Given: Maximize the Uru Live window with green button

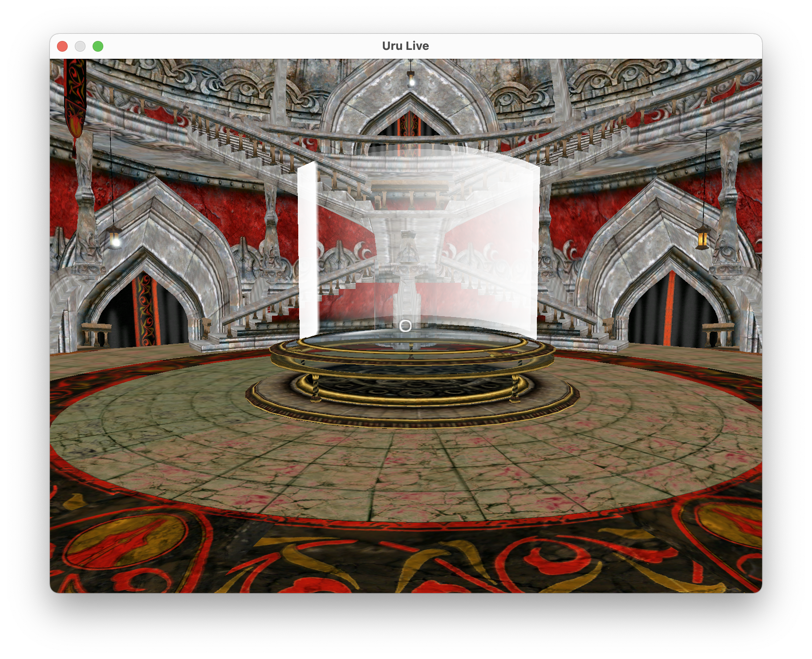Looking at the screenshot, I should point(98,46).
